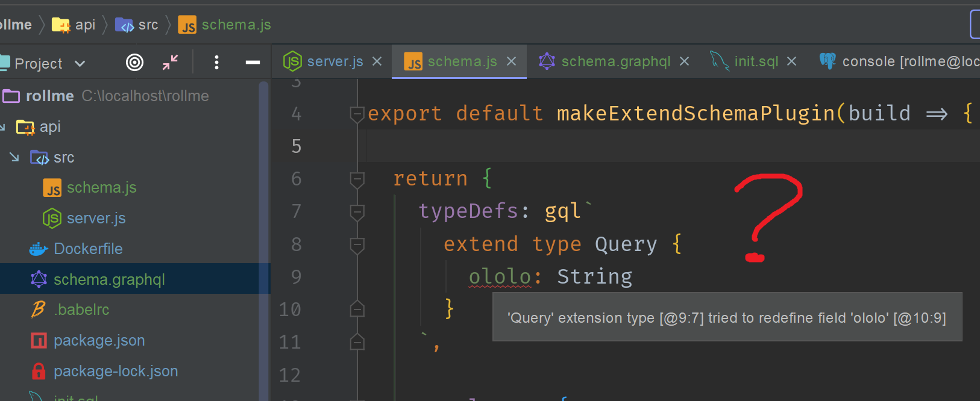Place cursor on empty line 5

pyautogui.click(x=663, y=146)
